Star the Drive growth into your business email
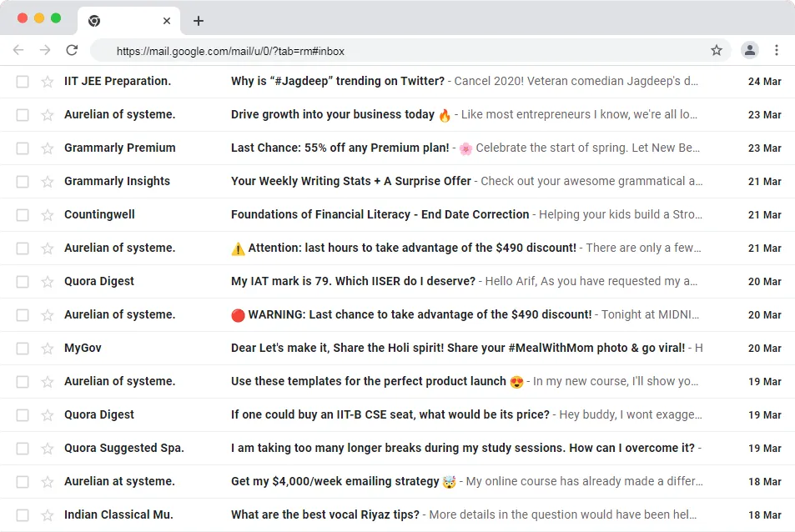 click(48, 115)
